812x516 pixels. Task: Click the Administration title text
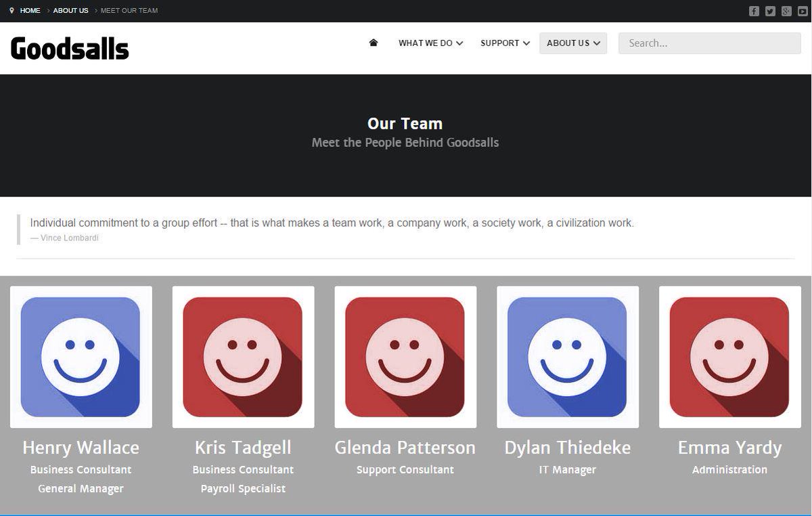[x=730, y=469]
